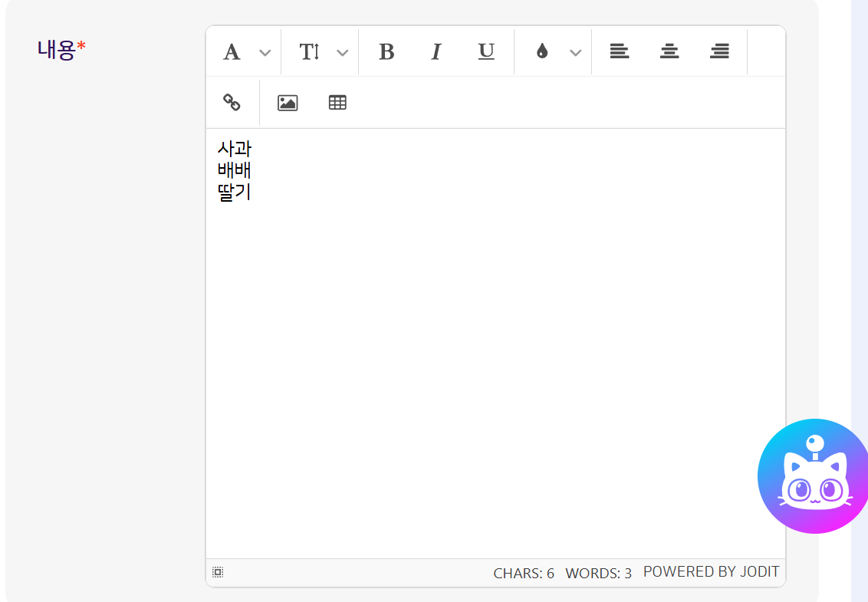The height and width of the screenshot is (602, 868).
Task: Open the POWERED BY JODIT link
Action: 711,572
